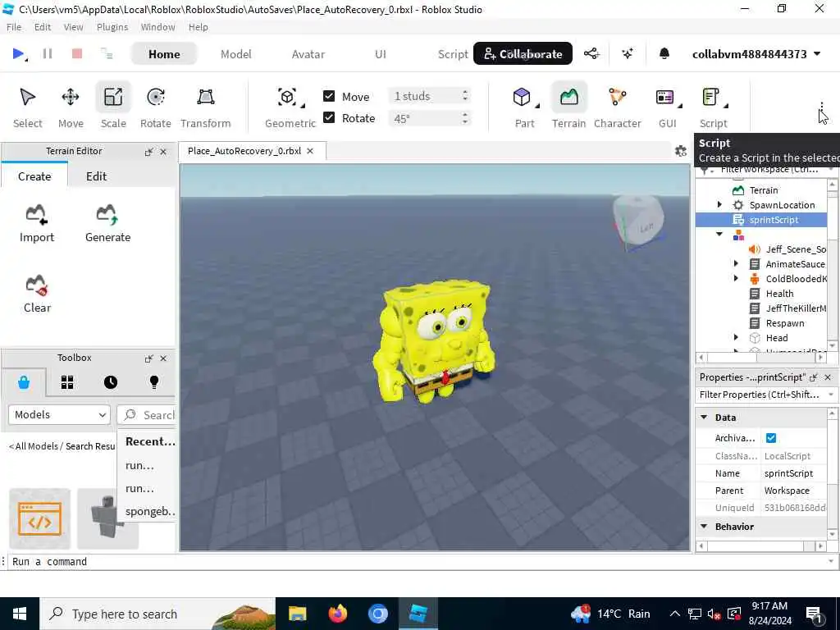Switch to Terrain Editor Edit tab
The image size is (840, 630).
97,176
